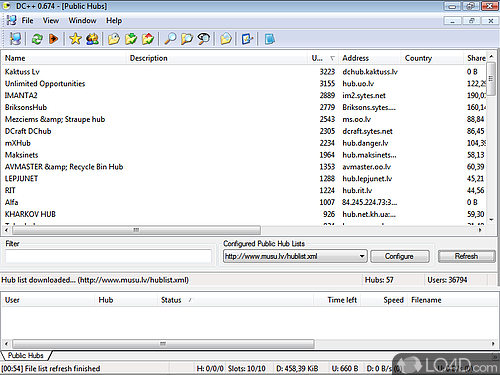Select the Unlimited Opportunities hub row

pyautogui.click(x=244, y=84)
